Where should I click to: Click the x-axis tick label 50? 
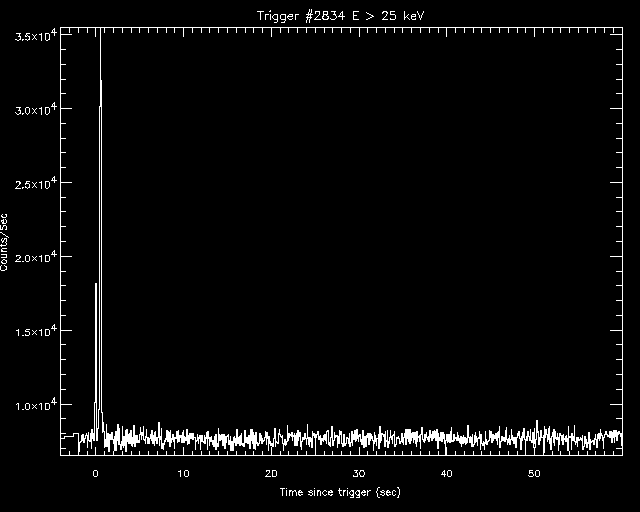[x=534, y=474]
